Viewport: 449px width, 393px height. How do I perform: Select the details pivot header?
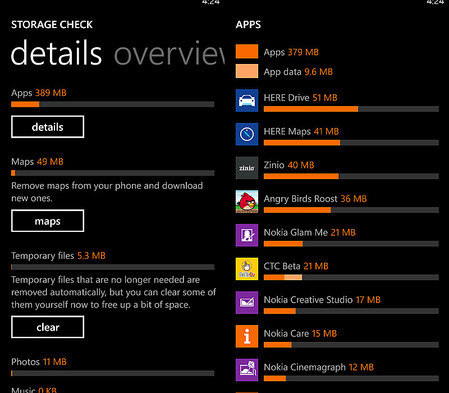[x=56, y=53]
